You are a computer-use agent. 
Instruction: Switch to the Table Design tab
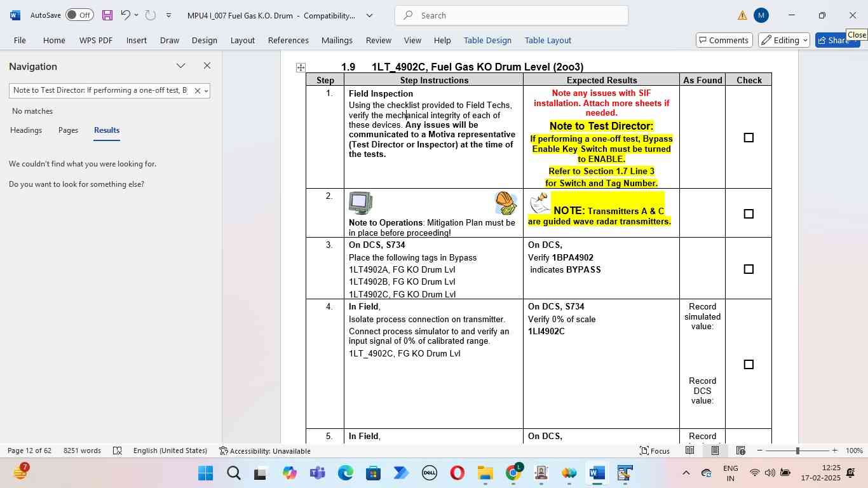[x=487, y=40]
